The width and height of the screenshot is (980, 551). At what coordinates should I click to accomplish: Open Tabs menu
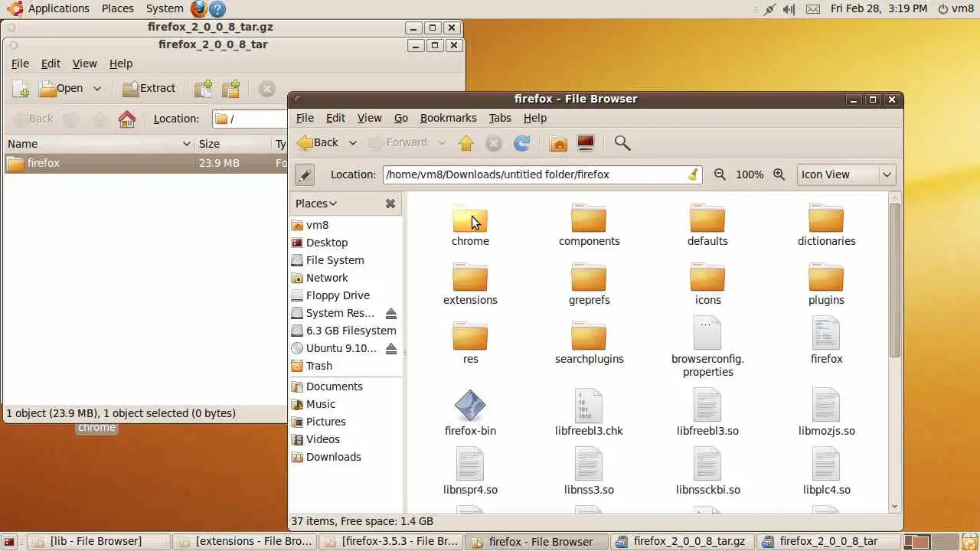click(x=500, y=118)
